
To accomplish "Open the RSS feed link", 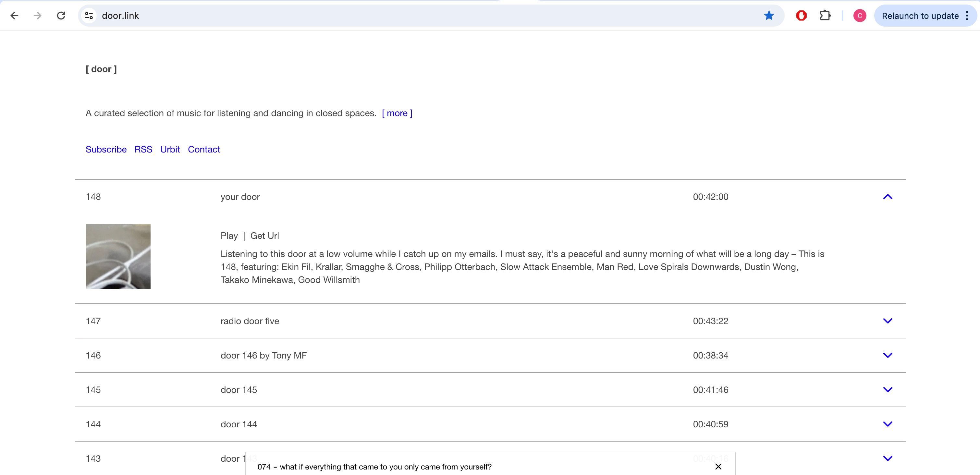I will pyautogui.click(x=143, y=150).
